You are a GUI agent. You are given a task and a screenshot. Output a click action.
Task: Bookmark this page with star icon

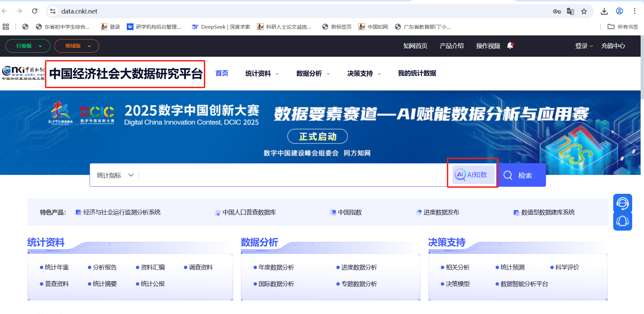(x=584, y=11)
